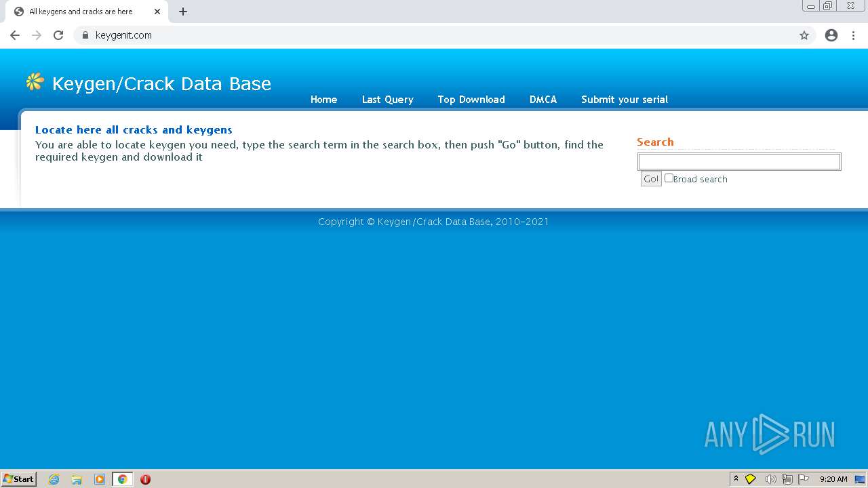Click the 9:20 AM system clock
Image resolution: width=868 pixels, height=488 pixels.
point(833,479)
